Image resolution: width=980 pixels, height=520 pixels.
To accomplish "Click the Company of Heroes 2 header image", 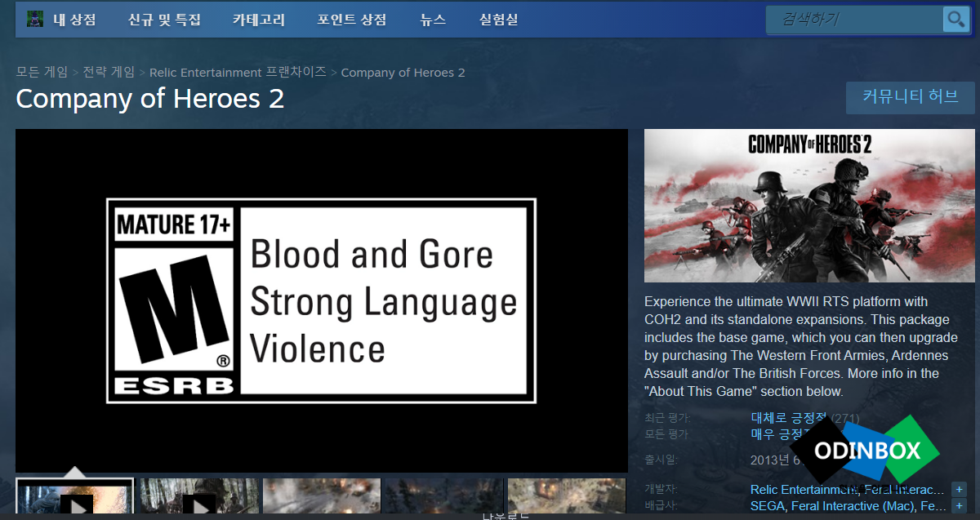I will 809,206.
